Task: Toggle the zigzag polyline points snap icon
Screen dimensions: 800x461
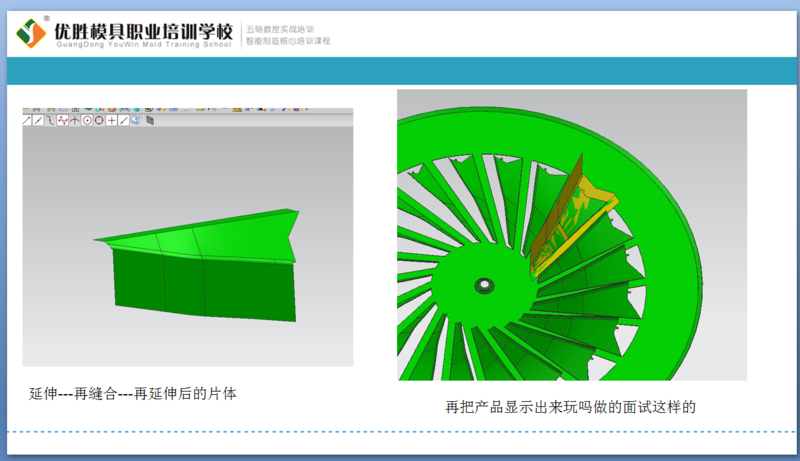Action: click(x=63, y=120)
